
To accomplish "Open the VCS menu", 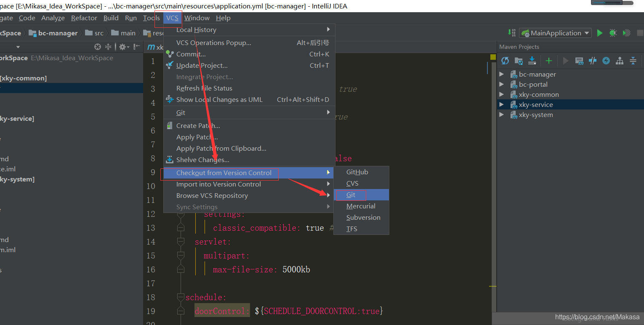I will point(172,18).
